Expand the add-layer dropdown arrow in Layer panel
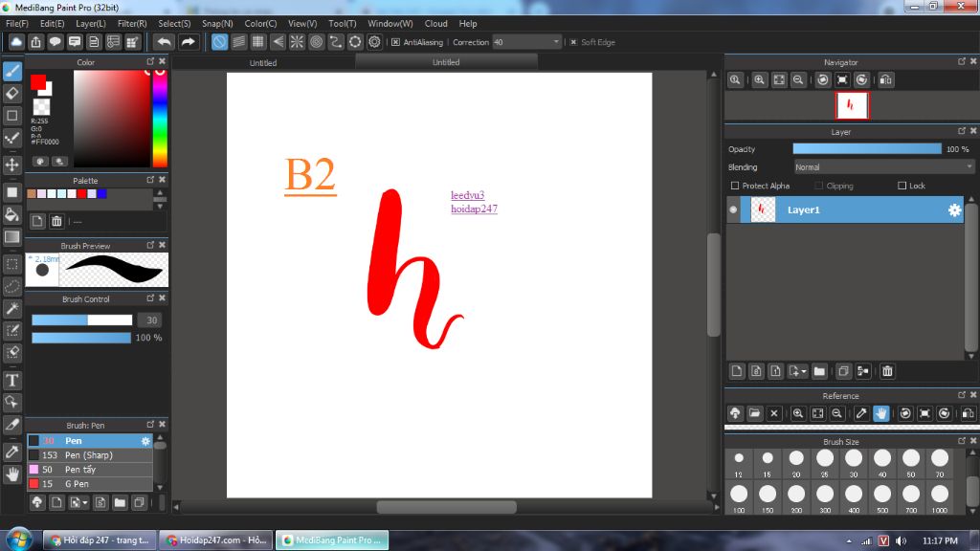This screenshot has height=551, width=980. tap(804, 371)
